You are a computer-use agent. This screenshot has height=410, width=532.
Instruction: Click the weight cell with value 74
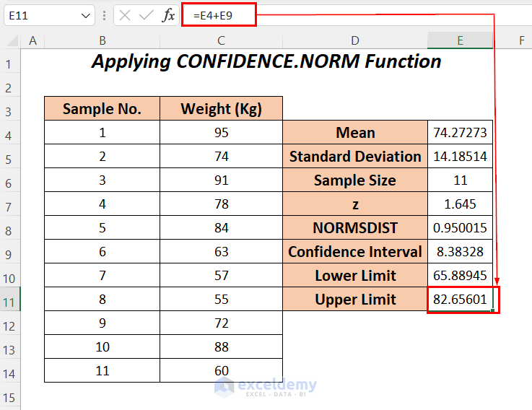pyautogui.click(x=221, y=156)
